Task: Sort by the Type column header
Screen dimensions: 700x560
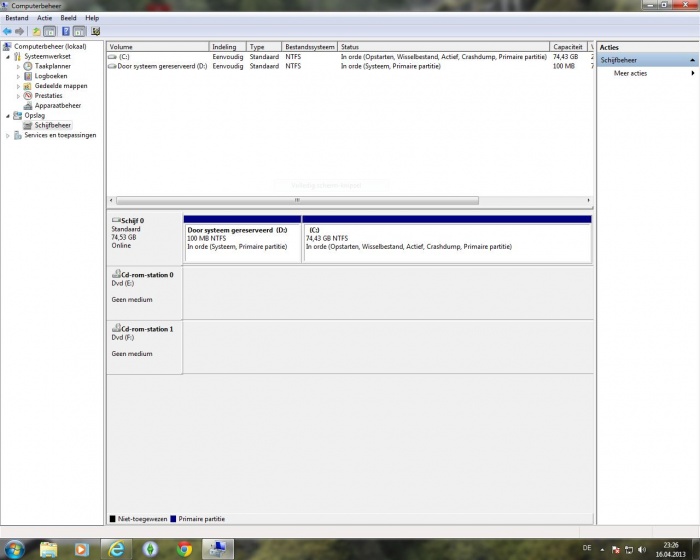Action: click(264, 47)
